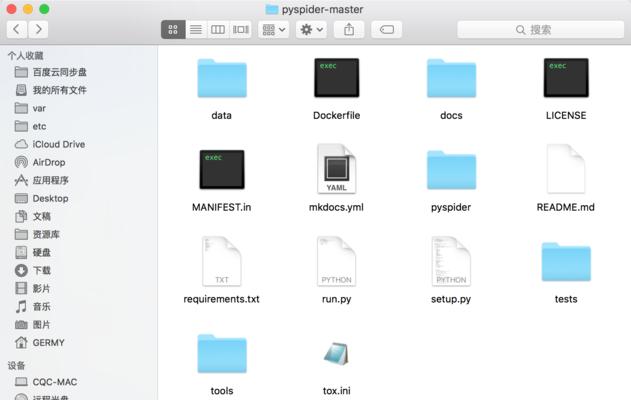Switch to column view mode

(x=218, y=29)
